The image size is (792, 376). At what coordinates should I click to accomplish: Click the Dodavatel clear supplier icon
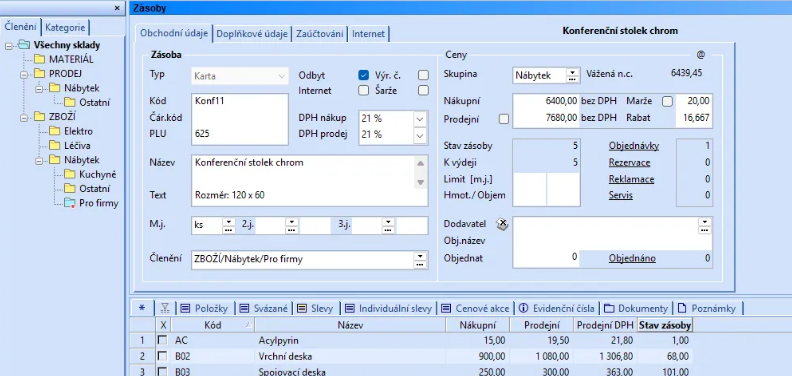click(x=502, y=224)
